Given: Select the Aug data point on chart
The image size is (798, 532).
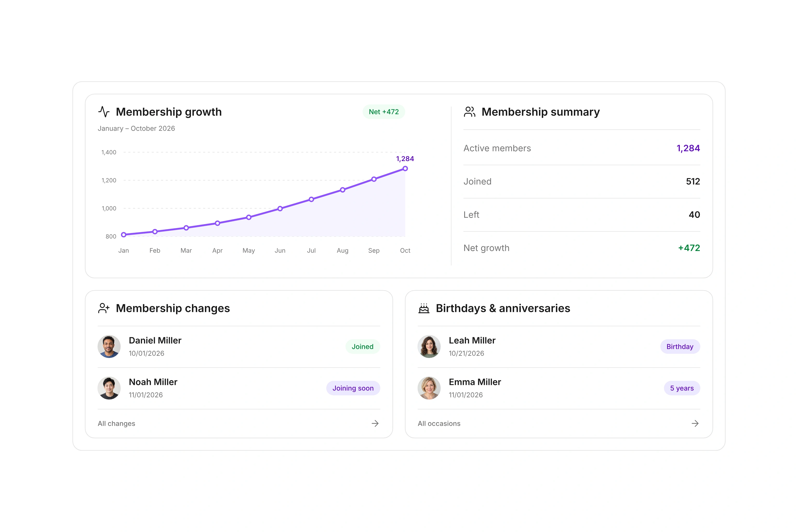Looking at the screenshot, I should tap(343, 190).
